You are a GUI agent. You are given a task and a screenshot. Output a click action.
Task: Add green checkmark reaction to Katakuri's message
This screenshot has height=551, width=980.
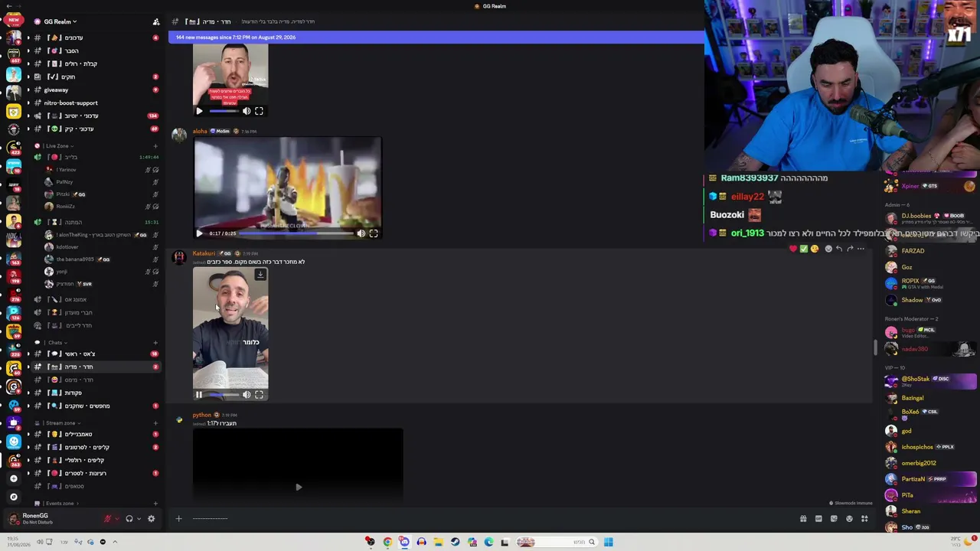pyautogui.click(x=804, y=249)
